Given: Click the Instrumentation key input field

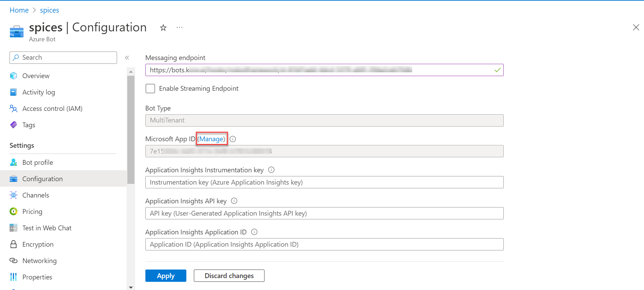Looking at the screenshot, I should (324, 182).
